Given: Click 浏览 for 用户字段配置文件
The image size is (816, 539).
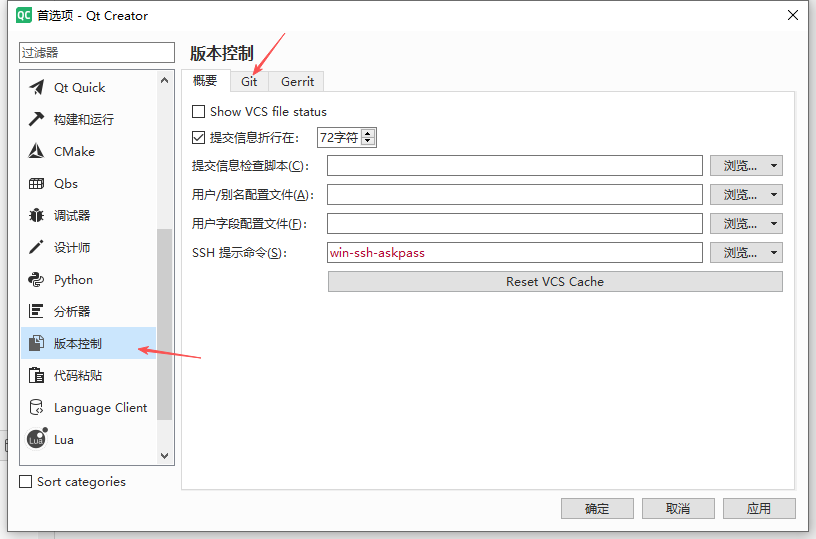Looking at the screenshot, I should tap(740, 224).
